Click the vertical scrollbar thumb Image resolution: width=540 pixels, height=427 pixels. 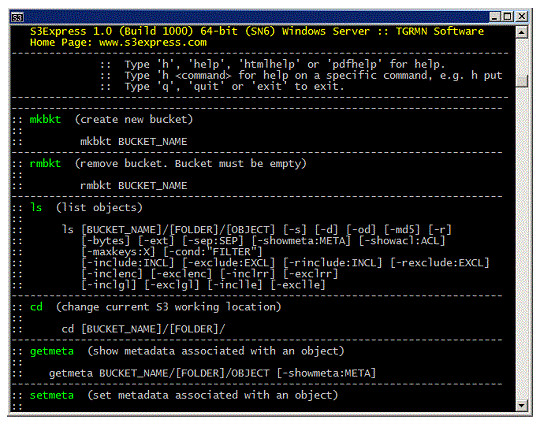pyautogui.click(x=522, y=81)
